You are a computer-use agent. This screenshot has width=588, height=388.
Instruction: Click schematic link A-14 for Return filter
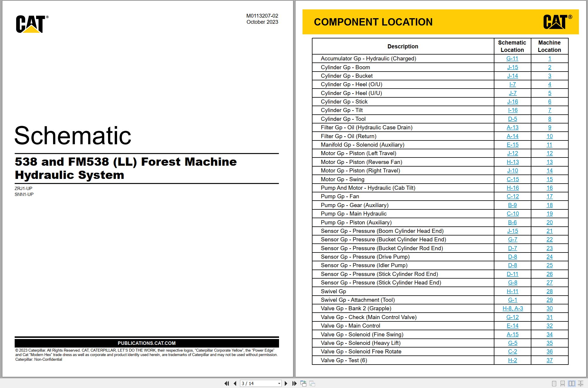coord(512,136)
